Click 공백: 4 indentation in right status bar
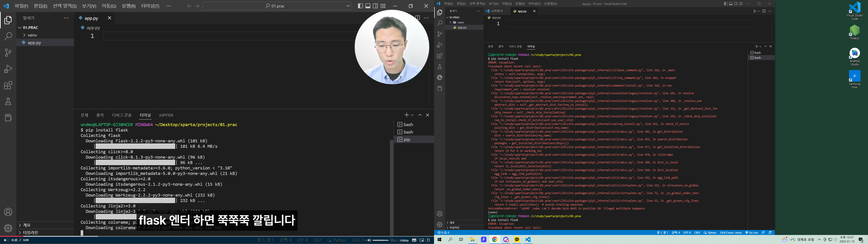This screenshot has height=244, width=868. pos(676,232)
